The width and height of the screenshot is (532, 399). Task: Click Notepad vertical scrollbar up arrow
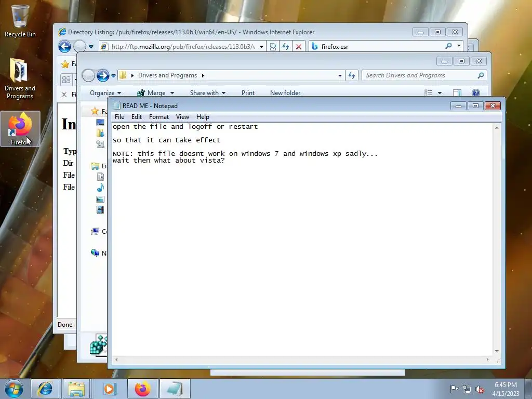click(497, 128)
